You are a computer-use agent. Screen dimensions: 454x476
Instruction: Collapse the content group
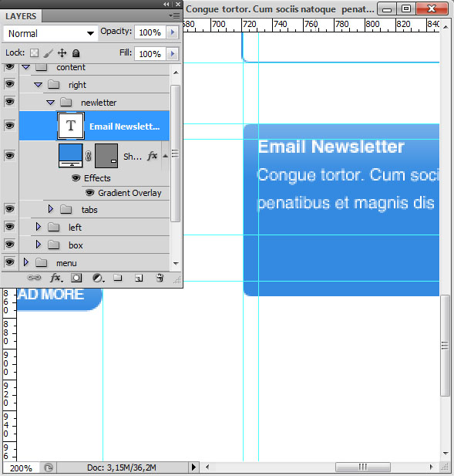(25, 67)
